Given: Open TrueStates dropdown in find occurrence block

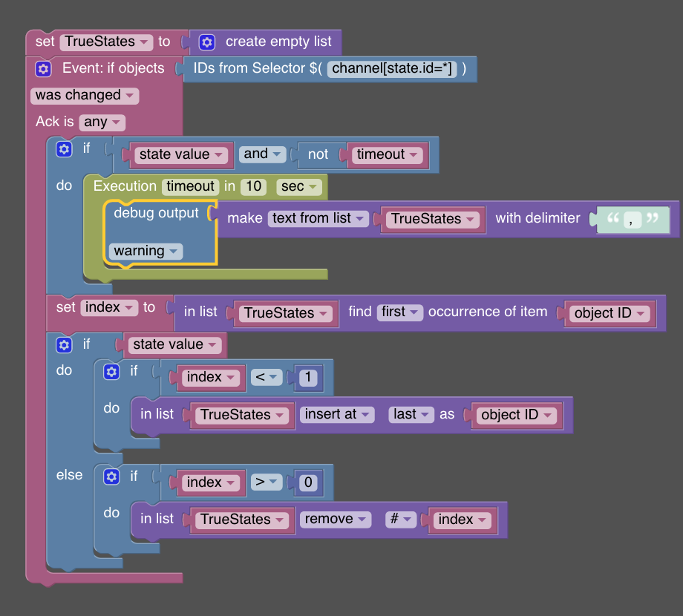Looking at the screenshot, I should point(285,313).
